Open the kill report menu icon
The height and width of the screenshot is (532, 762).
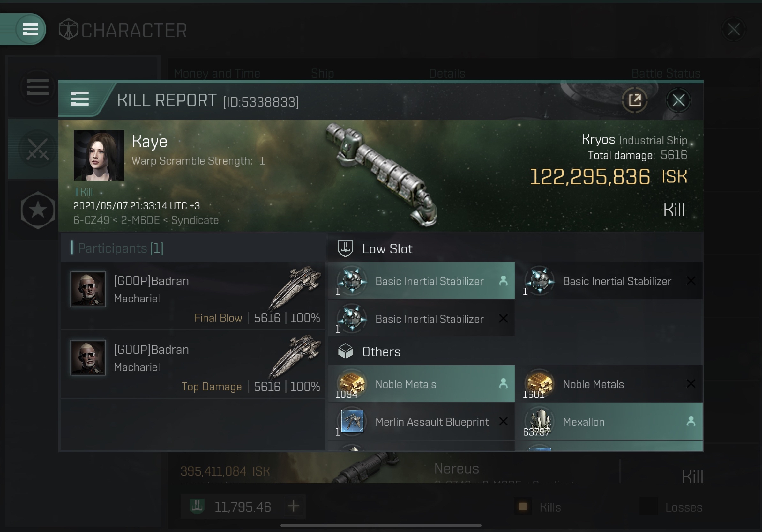point(80,99)
